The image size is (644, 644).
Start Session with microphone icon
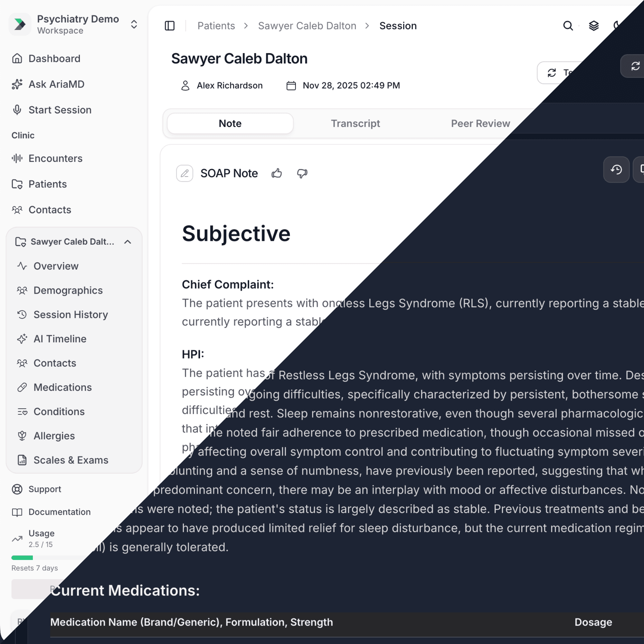(x=59, y=110)
